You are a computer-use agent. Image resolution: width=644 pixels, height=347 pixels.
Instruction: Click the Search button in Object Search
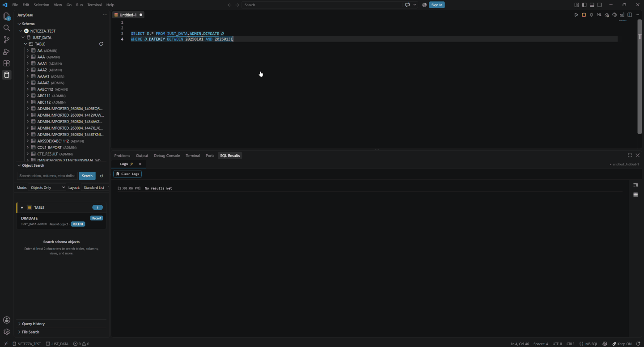(87, 176)
